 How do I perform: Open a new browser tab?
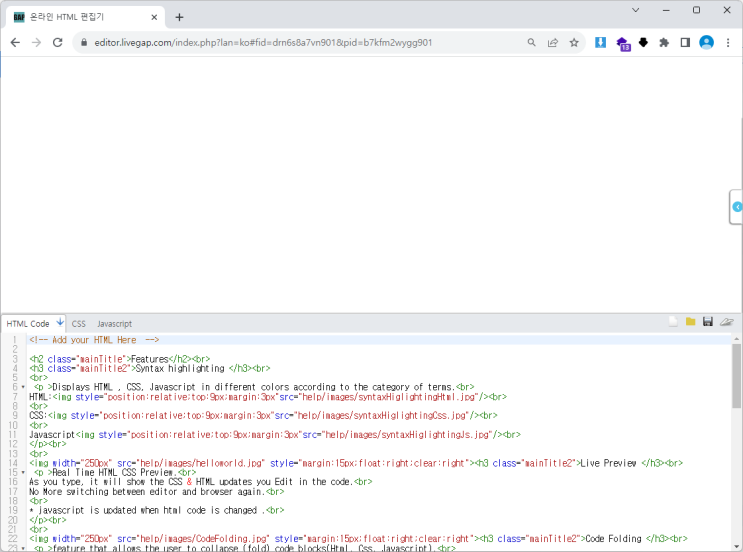[x=179, y=18]
